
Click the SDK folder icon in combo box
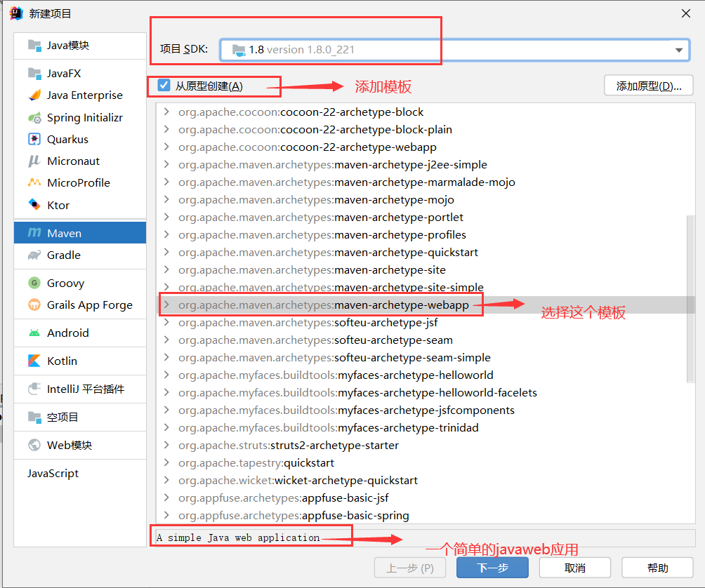tap(238, 50)
